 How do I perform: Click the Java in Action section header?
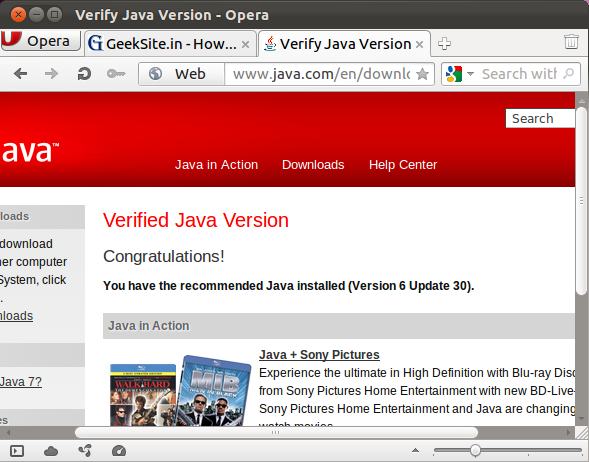pos(339,326)
